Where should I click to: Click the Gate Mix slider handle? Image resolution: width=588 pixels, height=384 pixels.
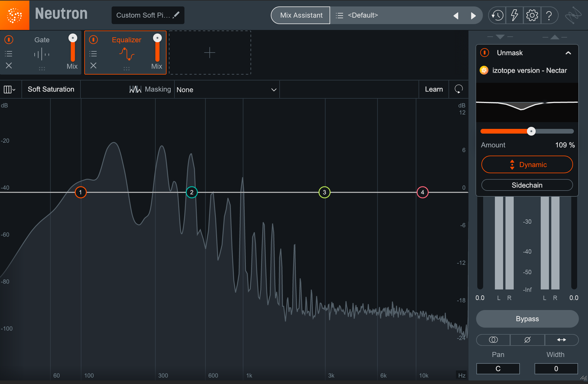click(73, 38)
